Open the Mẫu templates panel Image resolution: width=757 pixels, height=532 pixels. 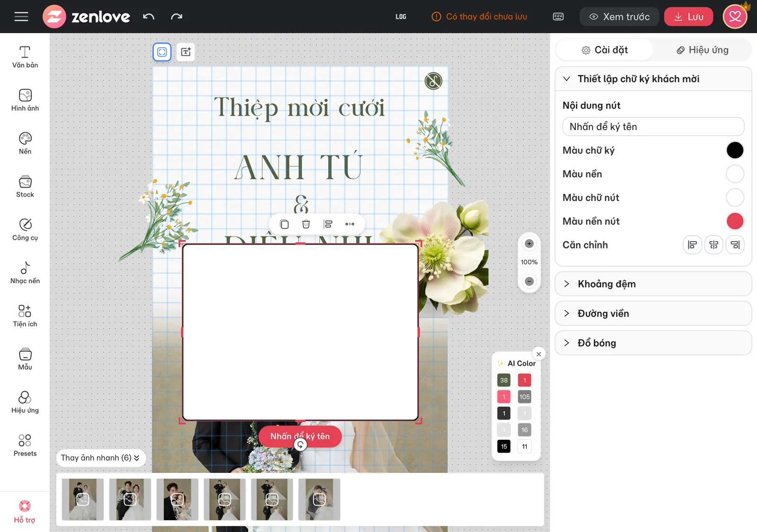point(25,359)
